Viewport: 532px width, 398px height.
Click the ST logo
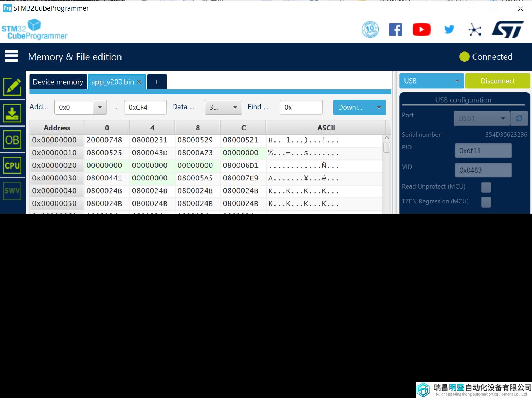pos(507,29)
